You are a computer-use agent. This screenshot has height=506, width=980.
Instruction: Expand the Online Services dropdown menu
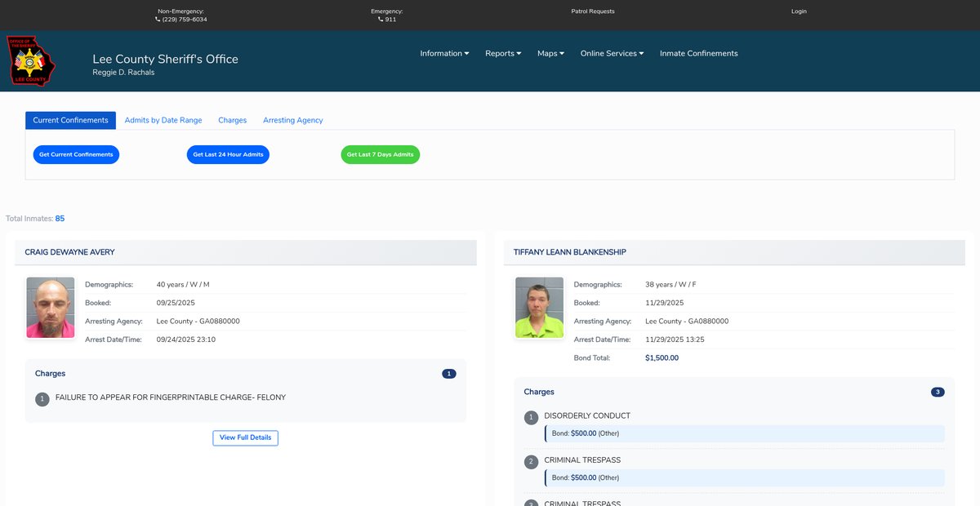pyautogui.click(x=612, y=53)
